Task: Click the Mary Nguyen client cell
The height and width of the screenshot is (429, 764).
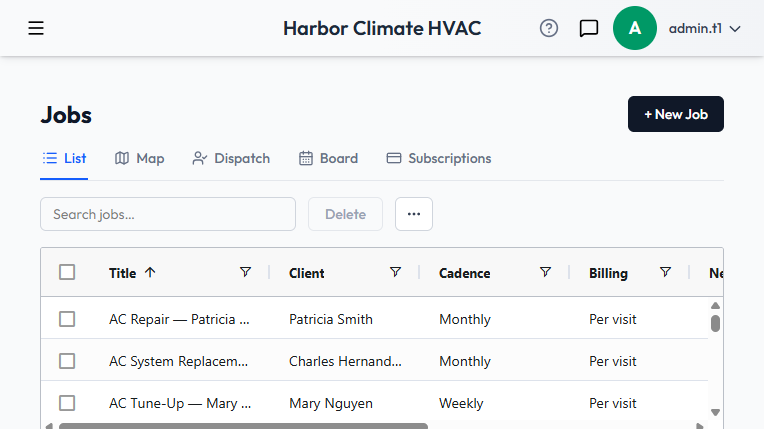Action: 331,404
